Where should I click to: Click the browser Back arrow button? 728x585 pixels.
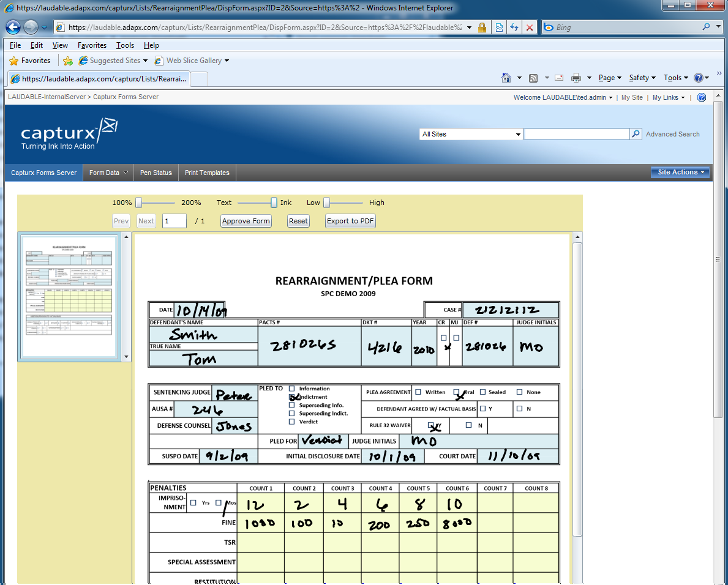coord(13,28)
